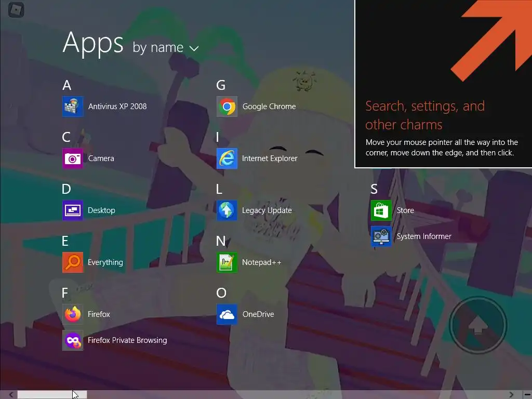532x399 pixels.
Task: Launch the Everything search icon
Action: 73,262
